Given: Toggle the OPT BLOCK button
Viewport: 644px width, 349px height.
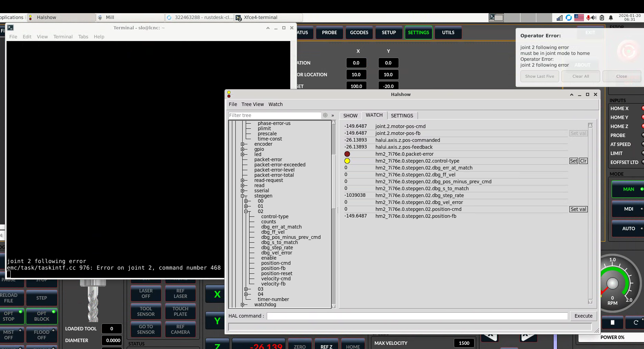Looking at the screenshot, I should pyautogui.click(x=41, y=316).
